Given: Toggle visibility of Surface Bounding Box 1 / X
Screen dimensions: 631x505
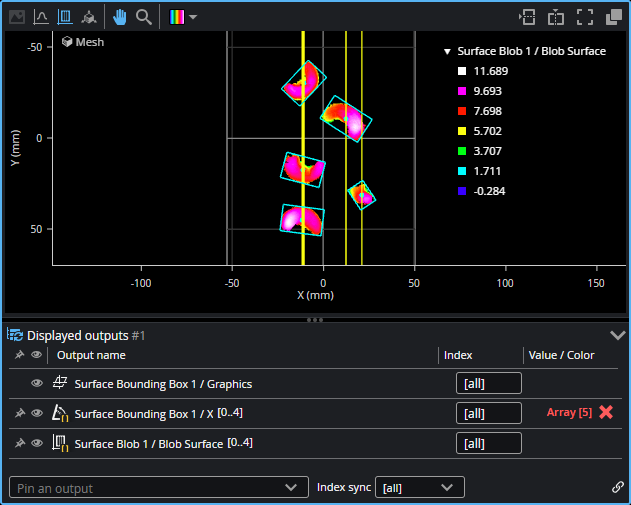Looking at the screenshot, I should coord(37,413).
